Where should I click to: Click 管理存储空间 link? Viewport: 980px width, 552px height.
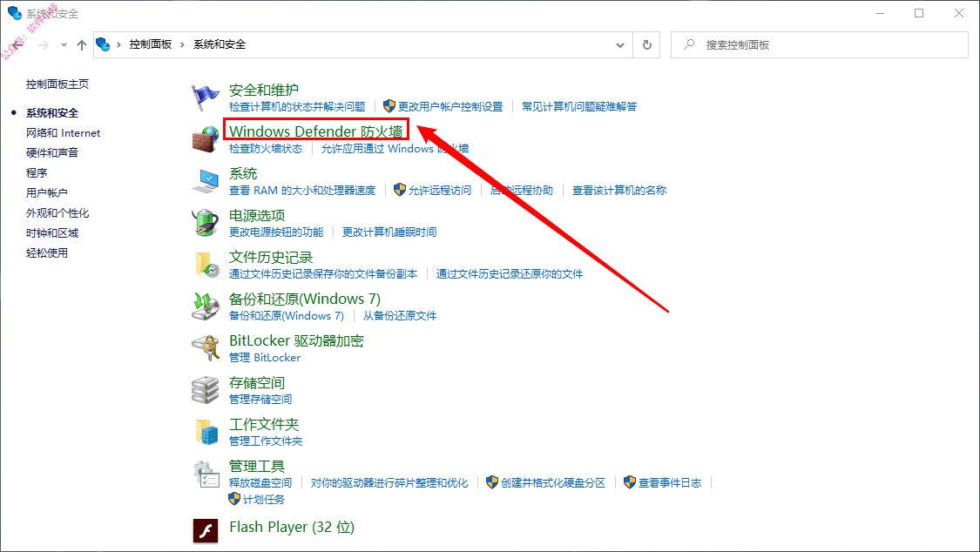pyautogui.click(x=260, y=400)
